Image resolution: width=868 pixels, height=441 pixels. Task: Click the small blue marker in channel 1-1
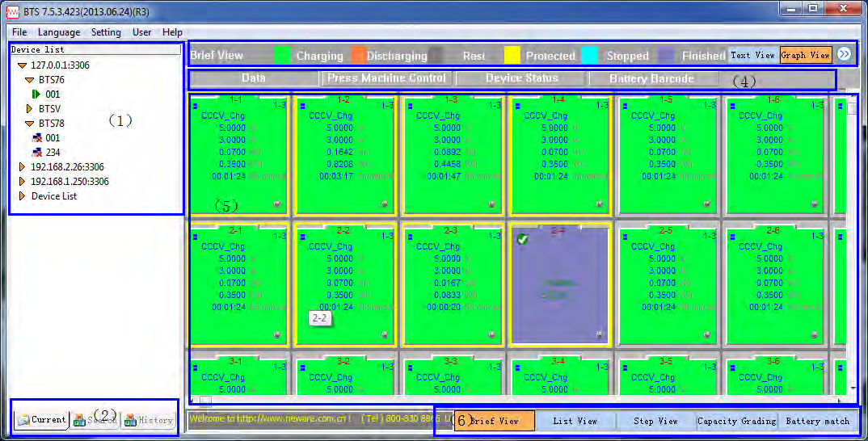point(195,107)
